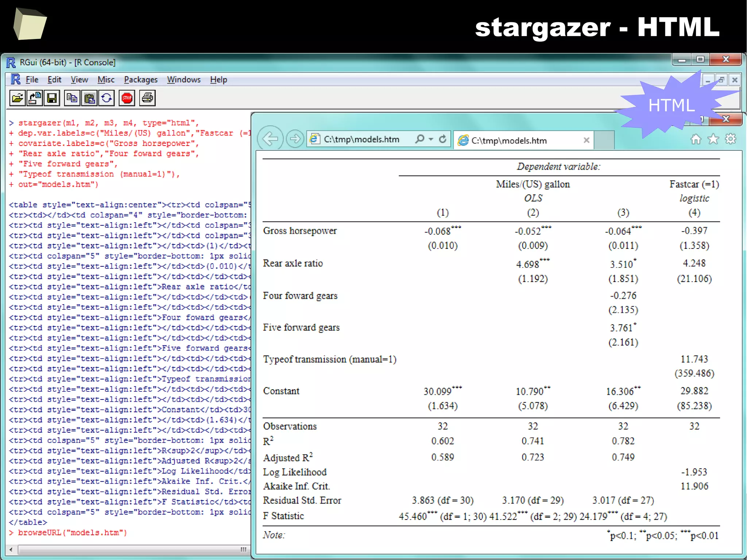This screenshot has height=560, width=747.
Task: Refresh the models.htm page
Action: click(442, 139)
